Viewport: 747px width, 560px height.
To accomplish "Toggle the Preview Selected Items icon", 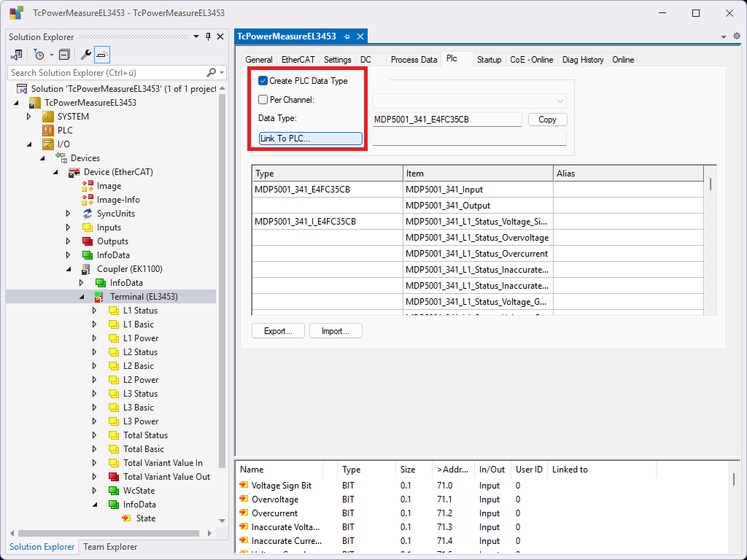I will (x=102, y=55).
